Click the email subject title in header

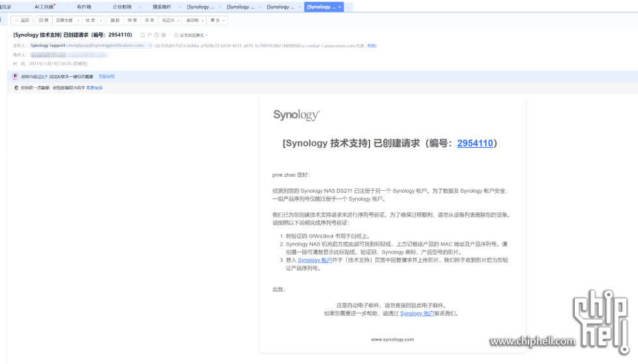tap(73, 35)
